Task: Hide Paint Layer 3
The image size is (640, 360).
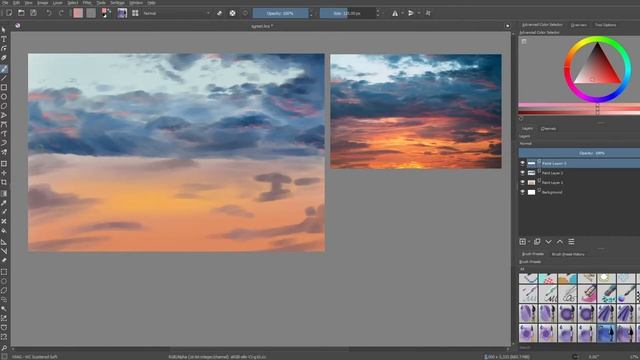Action: pyautogui.click(x=522, y=163)
